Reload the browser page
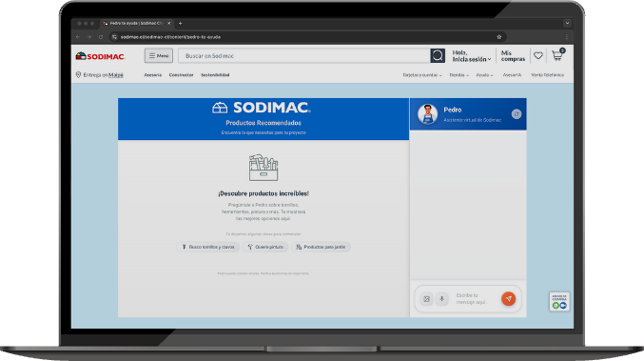Viewport: 644px width, 361px height. (x=101, y=37)
